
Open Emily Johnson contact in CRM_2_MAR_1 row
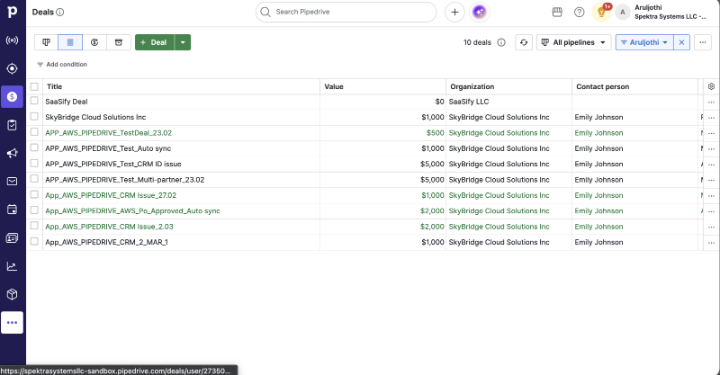tap(599, 242)
